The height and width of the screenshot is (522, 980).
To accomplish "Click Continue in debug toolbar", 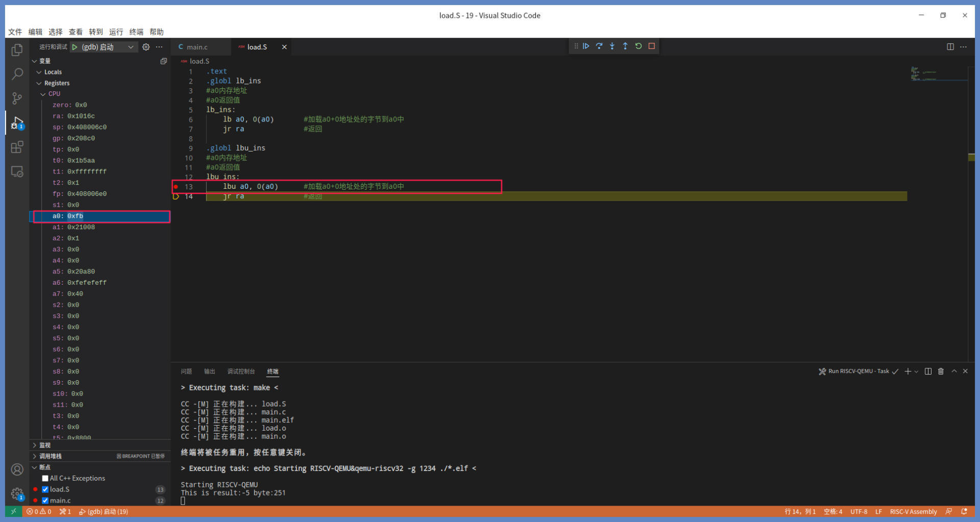I will coord(586,46).
